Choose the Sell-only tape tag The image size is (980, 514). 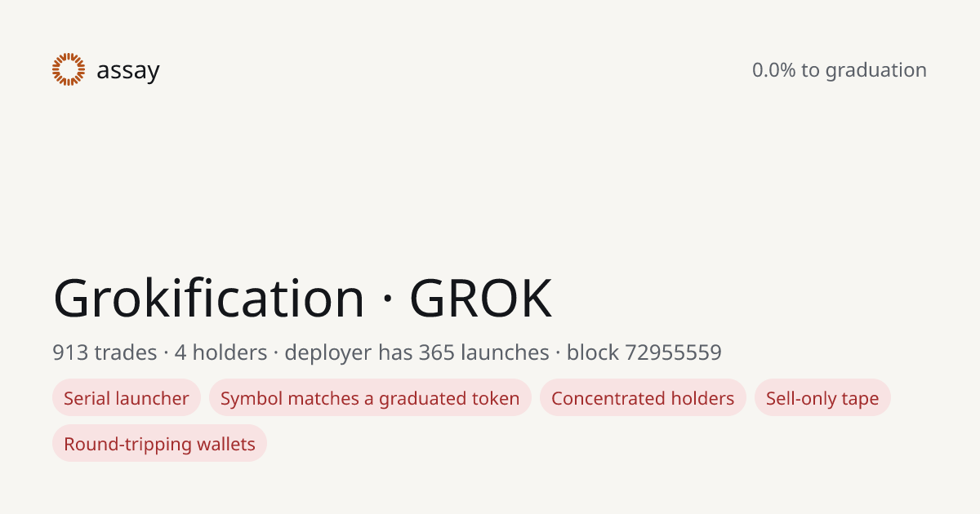point(822,398)
